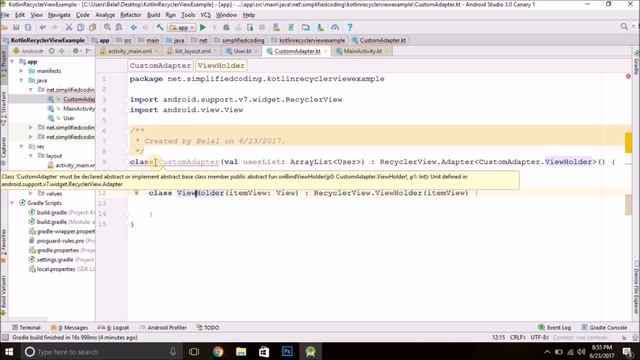The width and height of the screenshot is (640, 360).
Task: Open the Analyze menu
Action: coord(105,15)
